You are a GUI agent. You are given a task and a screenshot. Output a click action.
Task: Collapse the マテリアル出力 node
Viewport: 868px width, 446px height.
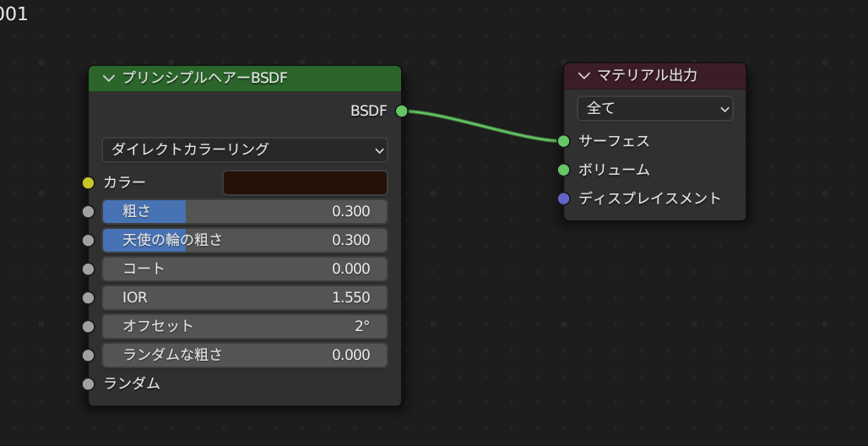(x=584, y=76)
